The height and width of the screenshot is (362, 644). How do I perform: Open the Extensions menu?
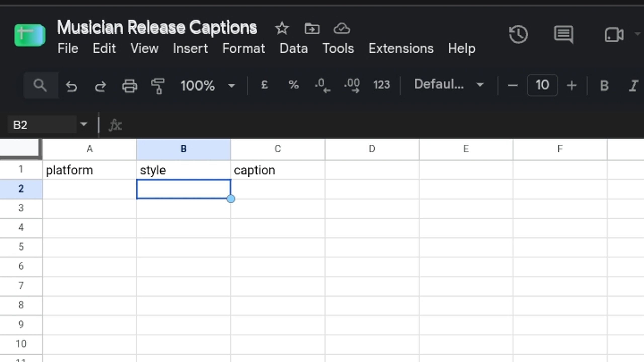pos(401,48)
